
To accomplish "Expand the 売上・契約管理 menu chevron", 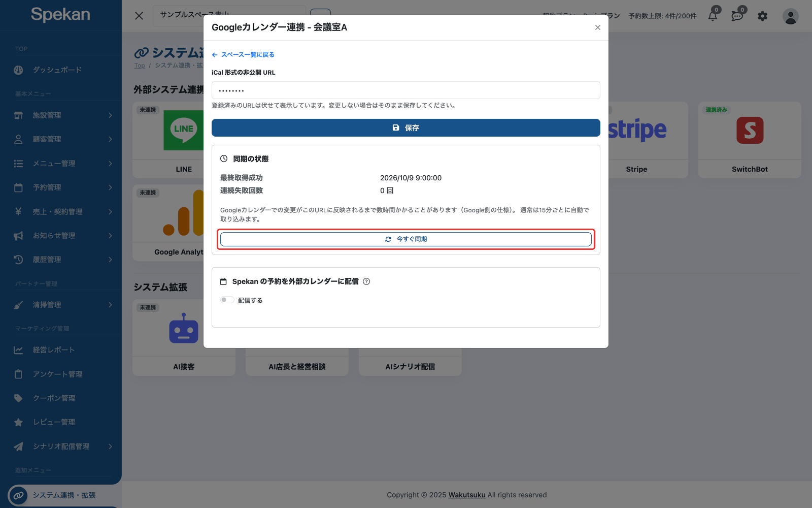I will tap(110, 212).
